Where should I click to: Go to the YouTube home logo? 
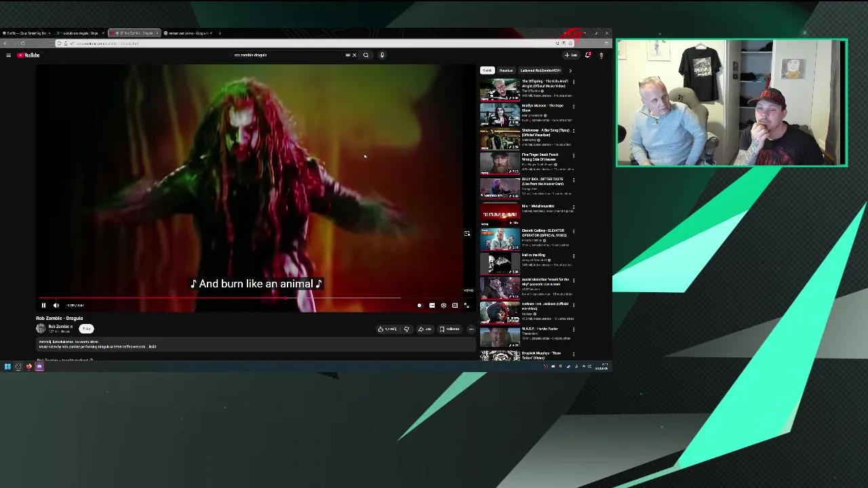(29, 55)
